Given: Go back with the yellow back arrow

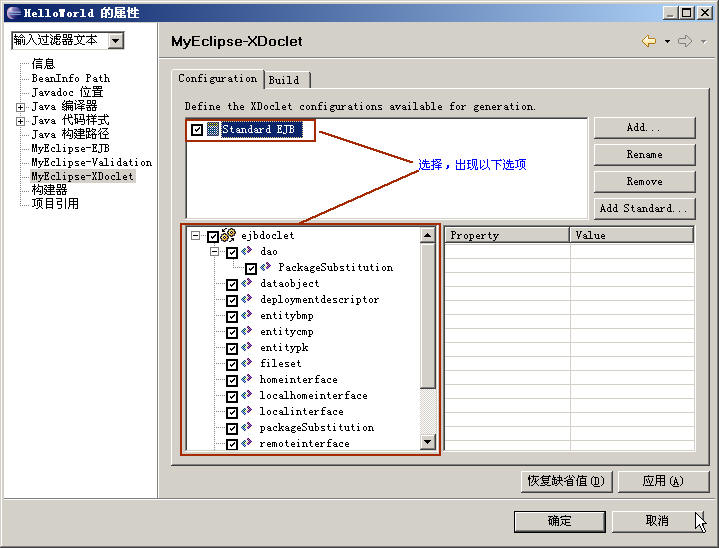Looking at the screenshot, I should tap(649, 41).
